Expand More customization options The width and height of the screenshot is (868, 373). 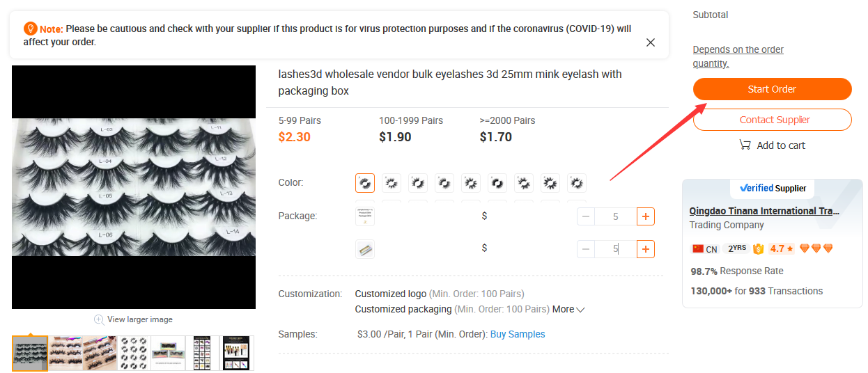[x=568, y=309]
